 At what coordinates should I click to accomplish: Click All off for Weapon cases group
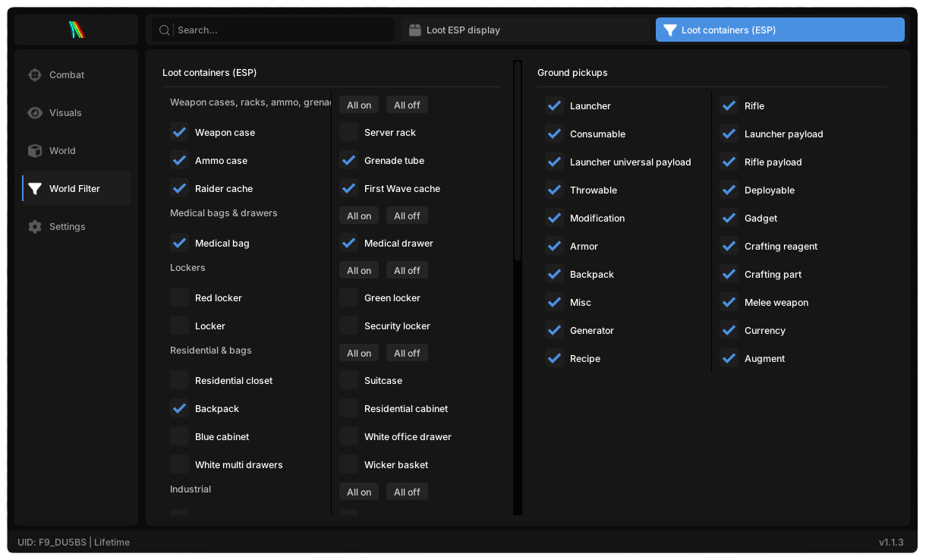(x=407, y=105)
